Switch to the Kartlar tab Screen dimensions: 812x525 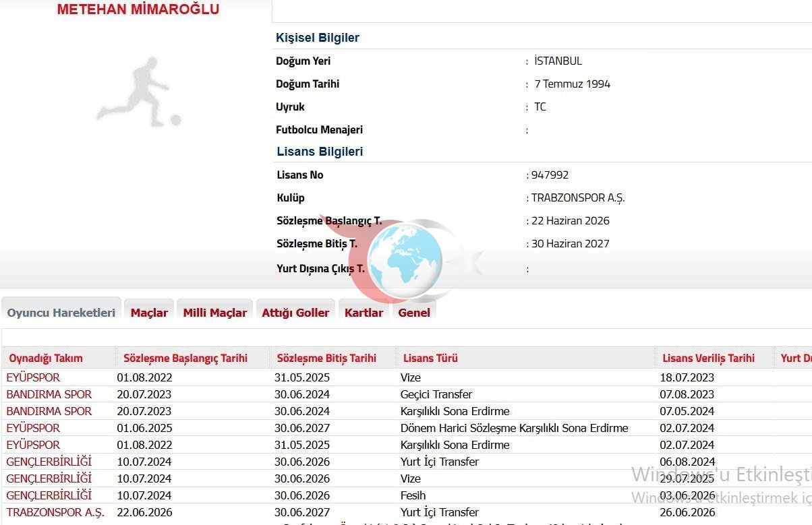point(364,313)
